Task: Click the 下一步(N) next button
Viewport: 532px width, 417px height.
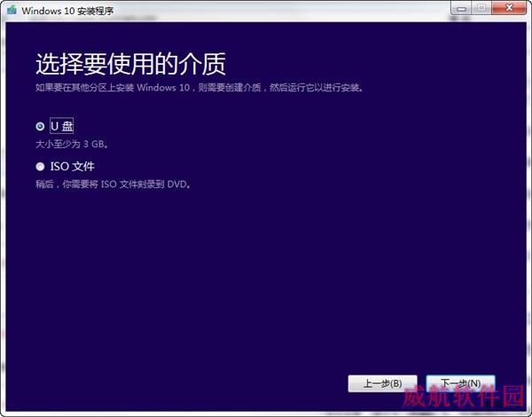Action: (x=460, y=383)
